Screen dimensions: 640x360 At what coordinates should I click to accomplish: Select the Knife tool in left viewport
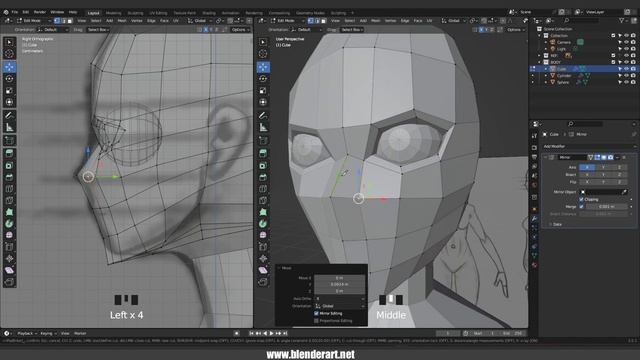click(9, 200)
